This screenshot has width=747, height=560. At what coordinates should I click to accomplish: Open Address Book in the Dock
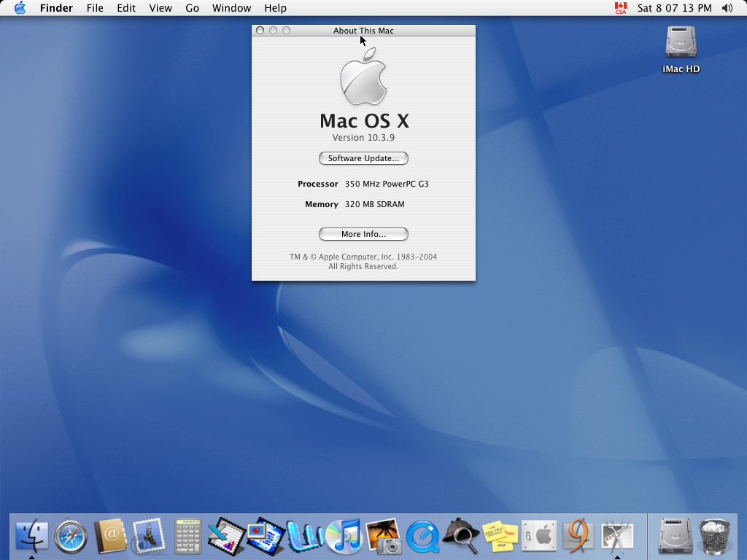(110, 537)
